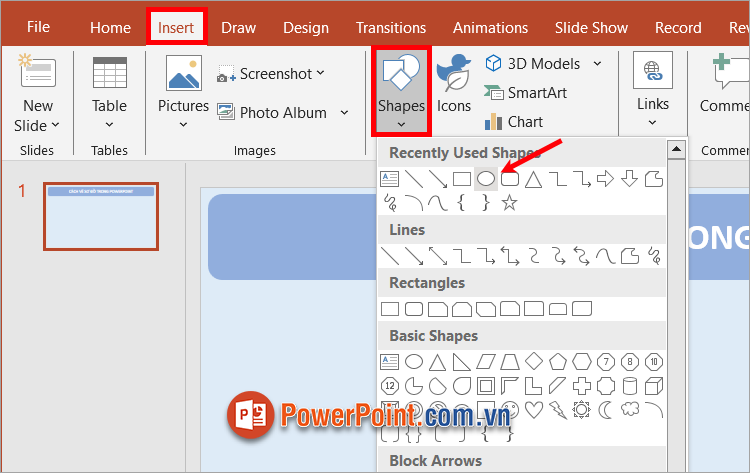Choose the Cube shape
This screenshot has width=750, height=473.
(654, 385)
